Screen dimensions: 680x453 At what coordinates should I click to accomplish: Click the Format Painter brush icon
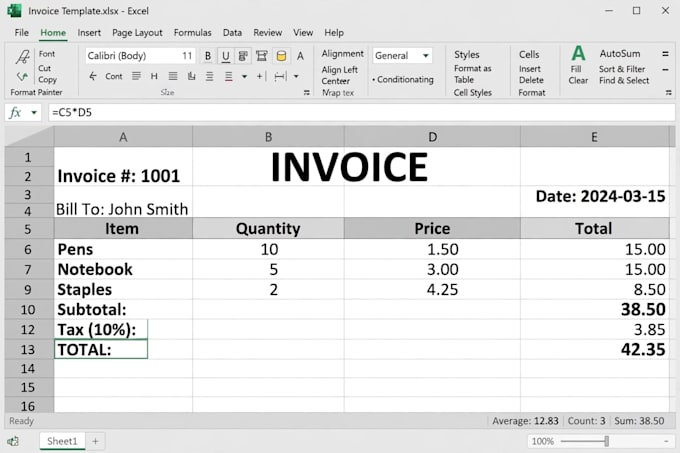point(22,57)
